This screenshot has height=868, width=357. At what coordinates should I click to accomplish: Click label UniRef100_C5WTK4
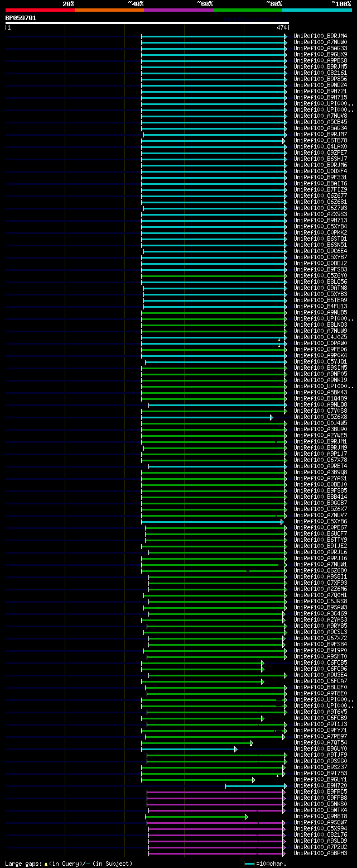320,810
